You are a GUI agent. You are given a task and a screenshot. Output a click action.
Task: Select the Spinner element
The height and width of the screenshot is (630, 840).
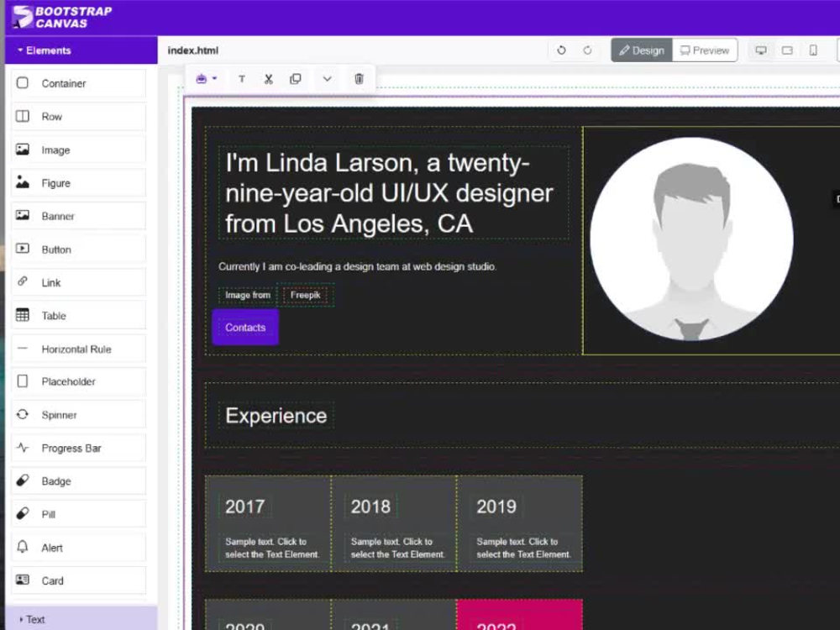78,415
